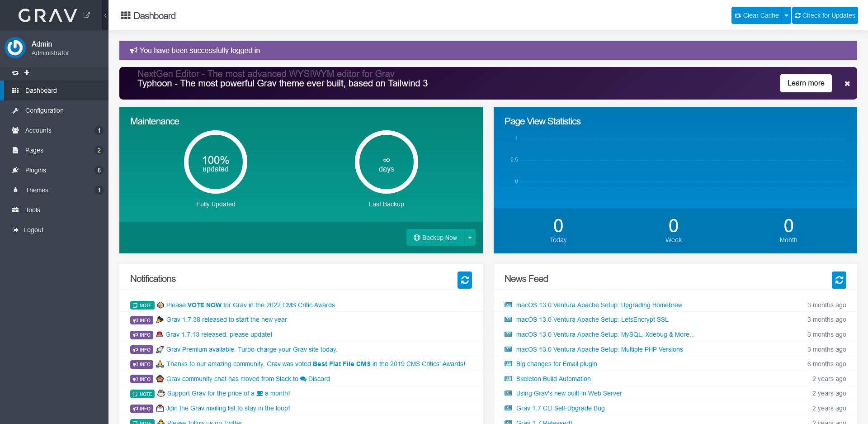Click the Themes count badge showing 1
Viewport: 868px width, 424px height.
pyautogui.click(x=99, y=190)
